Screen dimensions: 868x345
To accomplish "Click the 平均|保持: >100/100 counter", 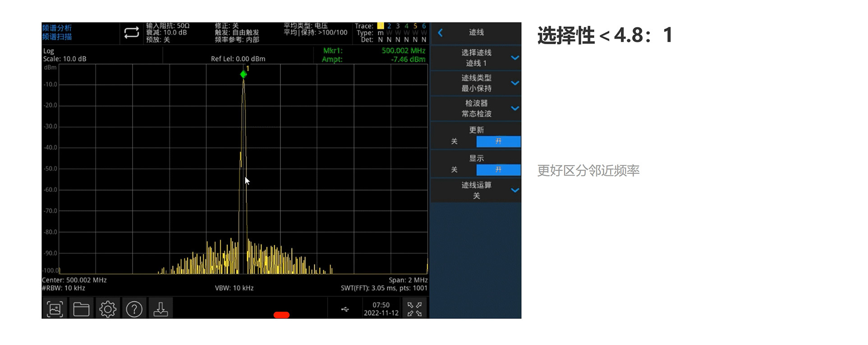I will [x=316, y=33].
